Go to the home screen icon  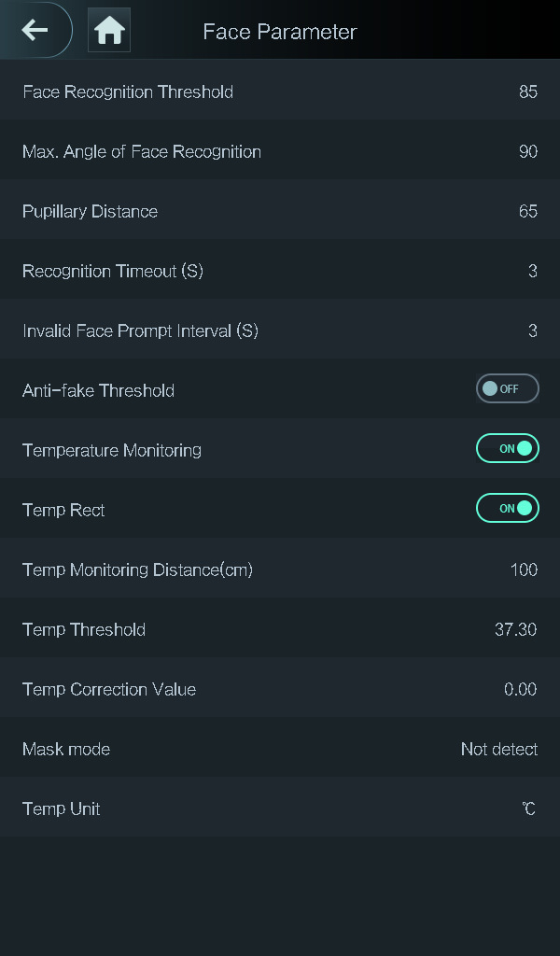point(109,31)
